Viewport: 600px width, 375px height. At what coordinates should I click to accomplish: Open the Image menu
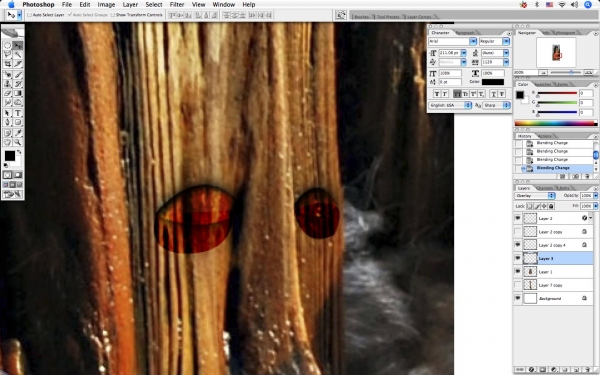click(106, 5)
